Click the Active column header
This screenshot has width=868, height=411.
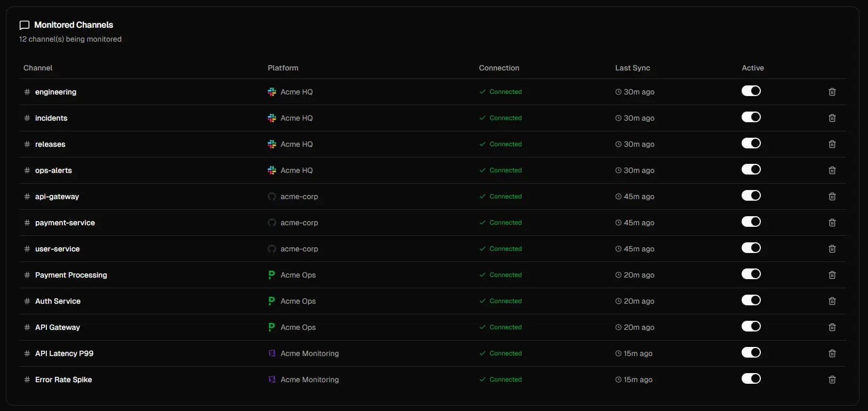tap(753, 68)
